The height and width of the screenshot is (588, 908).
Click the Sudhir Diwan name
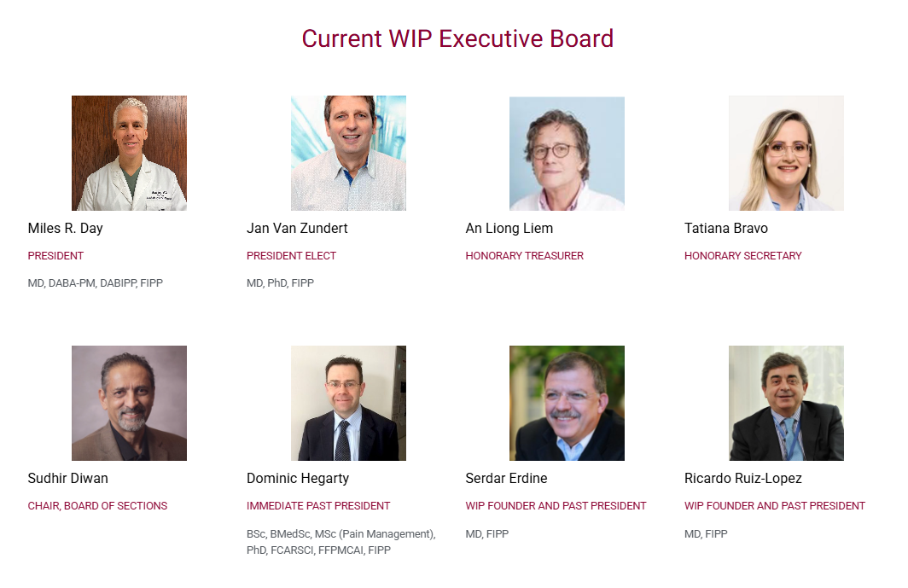tap(68, 478)
